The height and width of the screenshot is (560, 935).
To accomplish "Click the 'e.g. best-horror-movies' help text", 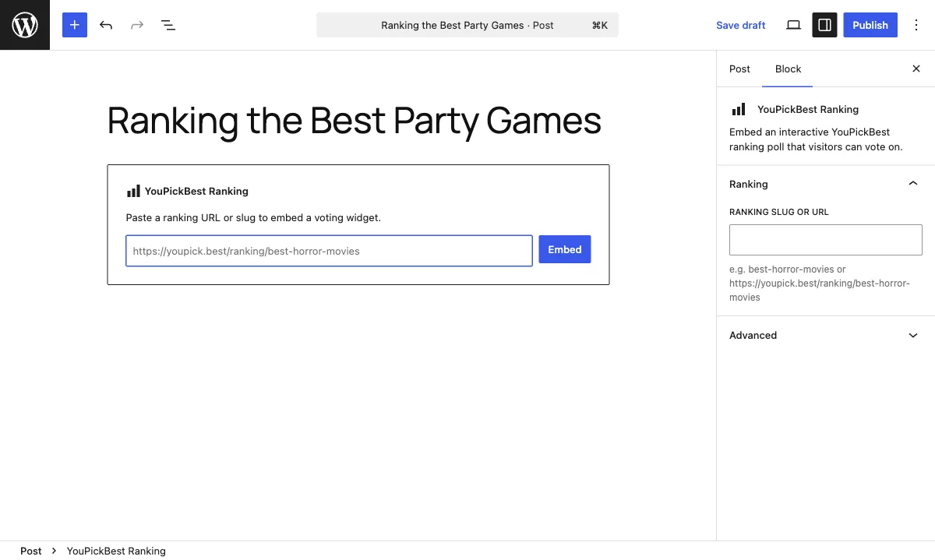I will coord(820,284).
